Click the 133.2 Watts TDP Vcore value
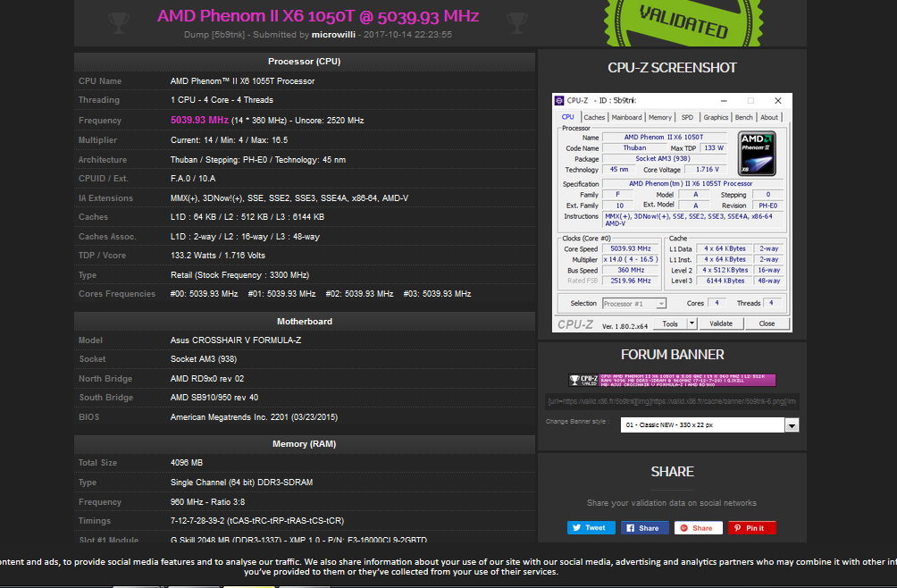This screenshot has width=897, height=588. click(x=218, y=256)
